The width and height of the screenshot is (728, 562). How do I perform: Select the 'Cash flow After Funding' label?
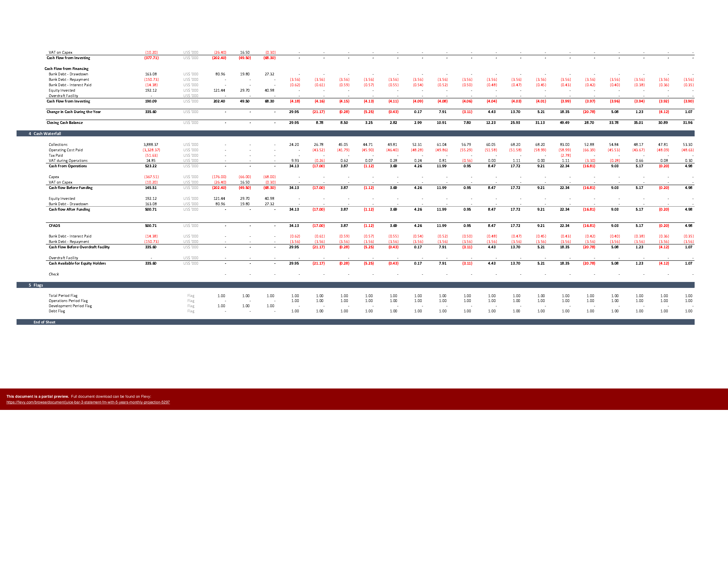pyautogui.click(x=69, y=209)
